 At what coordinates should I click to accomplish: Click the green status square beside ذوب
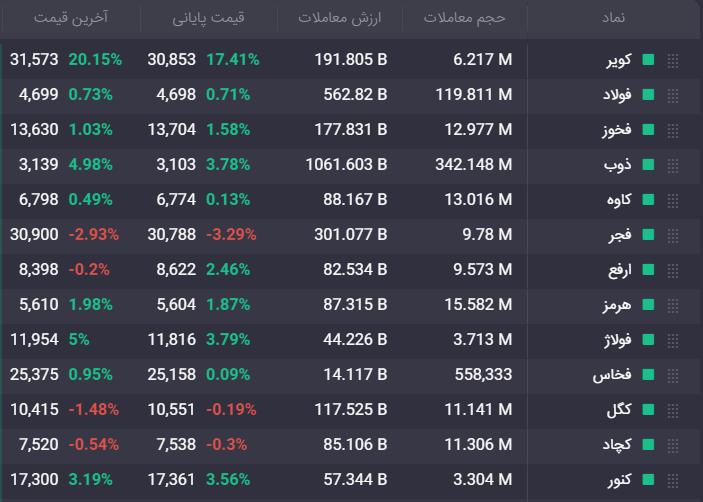648,164
